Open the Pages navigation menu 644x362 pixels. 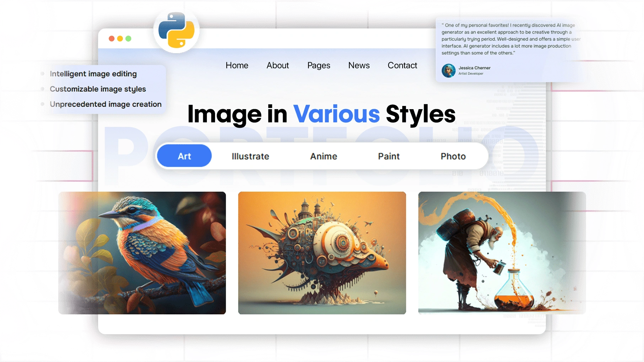[x=318, y=65]
